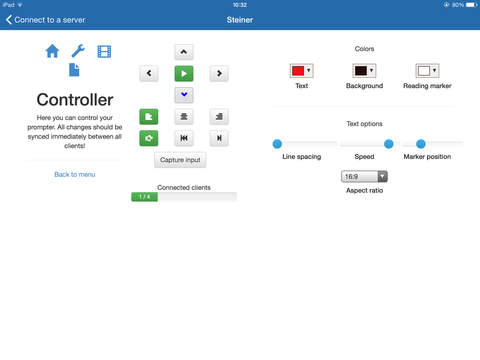Skip to end with forward button
480x360 pixels.
pyautogui.click(x=219, y=138)
